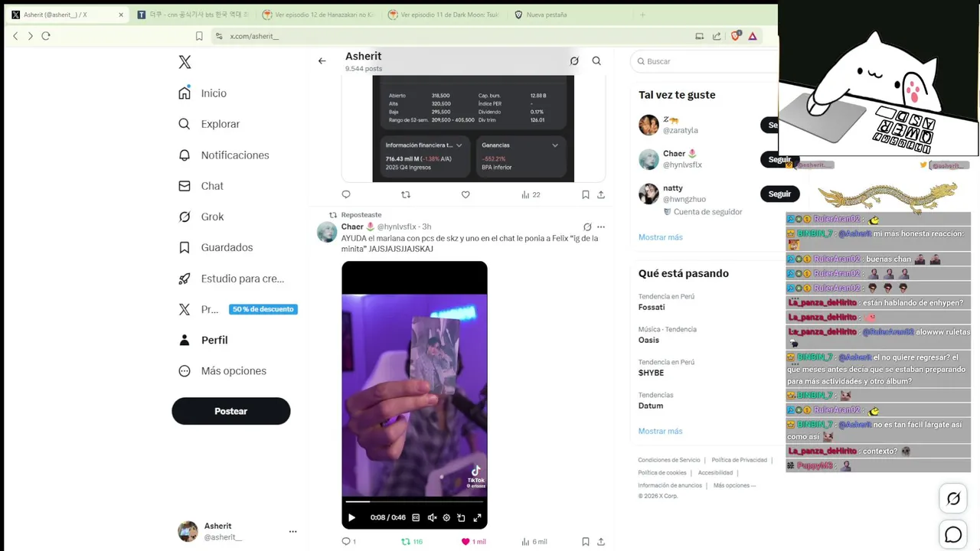This screenshot has height=551, width=980.
Task: View stats showing 22 views
Action: point(531,194)
